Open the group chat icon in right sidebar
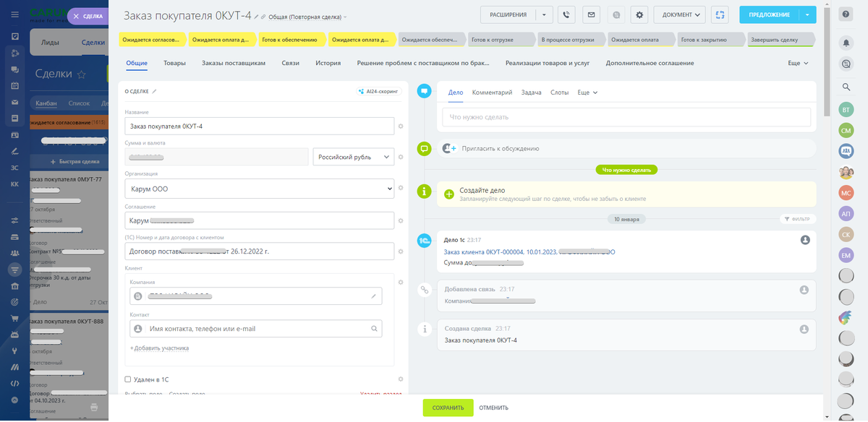Image resolution: width=868 pixels, height=422 pixels. (x=846, y=151)
